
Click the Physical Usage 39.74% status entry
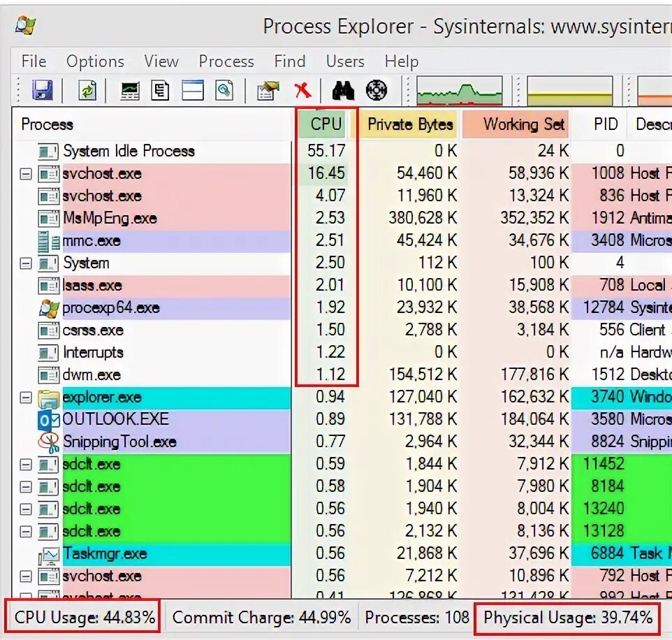pos(568,617)
